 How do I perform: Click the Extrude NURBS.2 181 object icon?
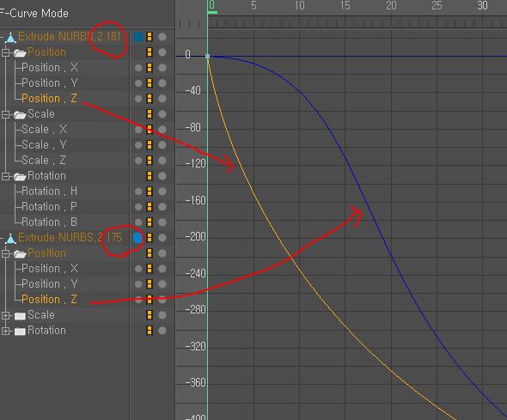click(x=10, y=38)
